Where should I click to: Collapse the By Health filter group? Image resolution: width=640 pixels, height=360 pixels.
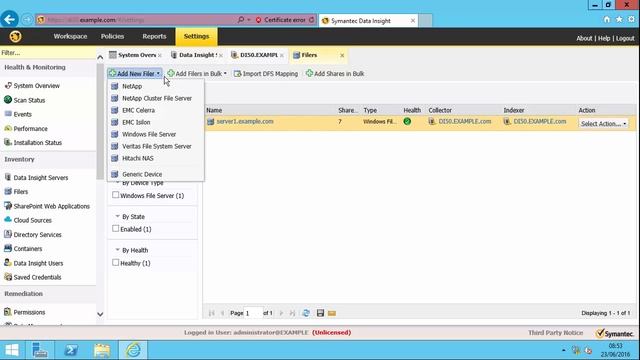click(118, 250)
